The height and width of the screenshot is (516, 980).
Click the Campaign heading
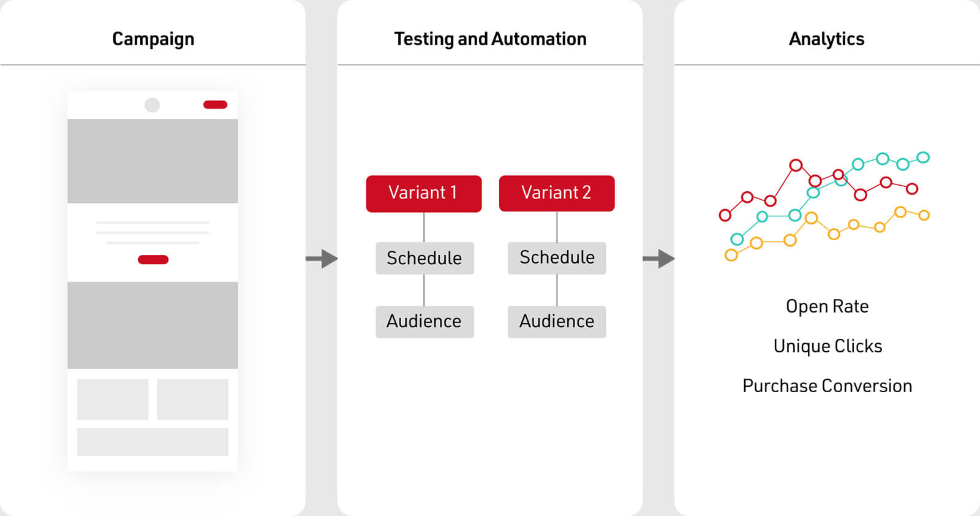tap(153, 39)
